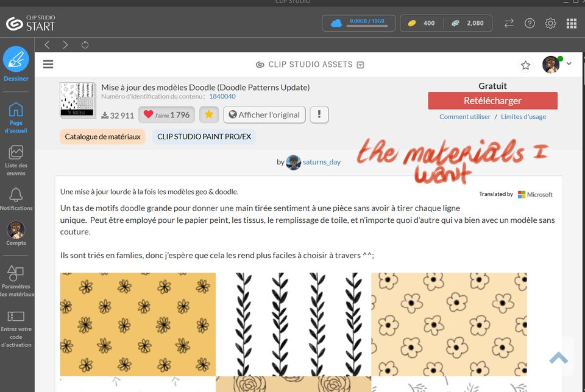Go forward to next page
Image resolution: width=585 pixels, height=392 pixels.
click(x=65, y=44)
